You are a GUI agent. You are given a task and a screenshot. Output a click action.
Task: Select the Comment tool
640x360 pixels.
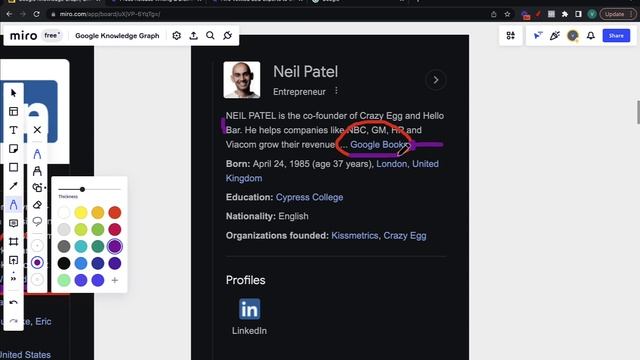13,223
